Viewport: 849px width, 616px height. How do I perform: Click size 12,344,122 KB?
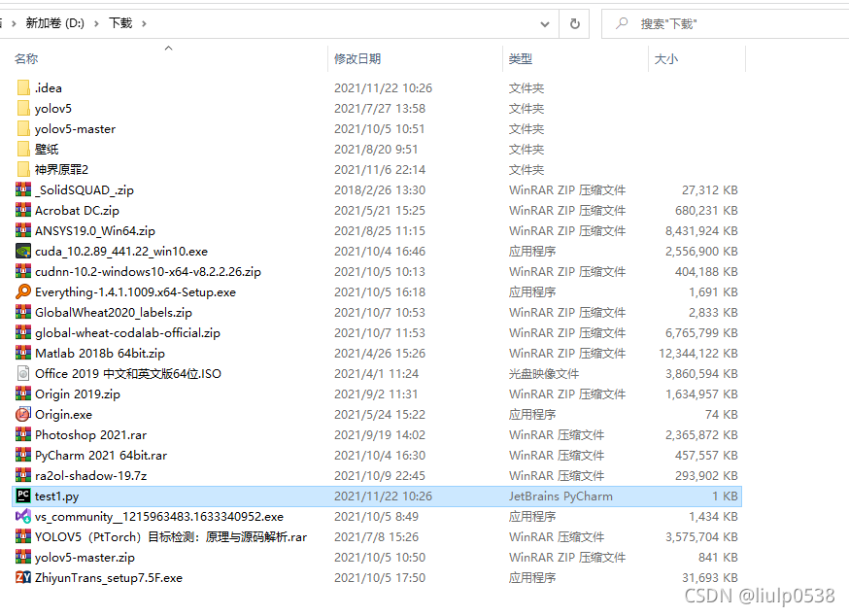pyautogui.click(x=697, y=354)
